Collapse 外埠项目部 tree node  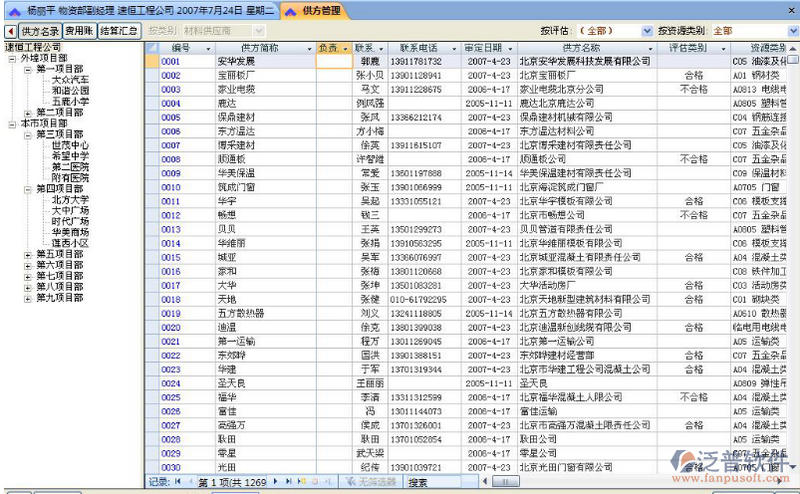pyautogui.click(x=12, y=59)
